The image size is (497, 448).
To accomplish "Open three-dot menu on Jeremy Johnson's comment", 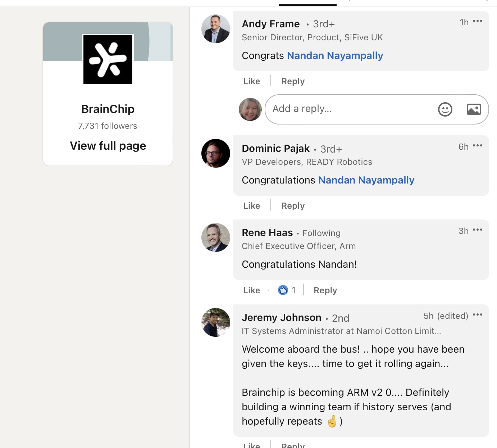I will tap(478, 315).
